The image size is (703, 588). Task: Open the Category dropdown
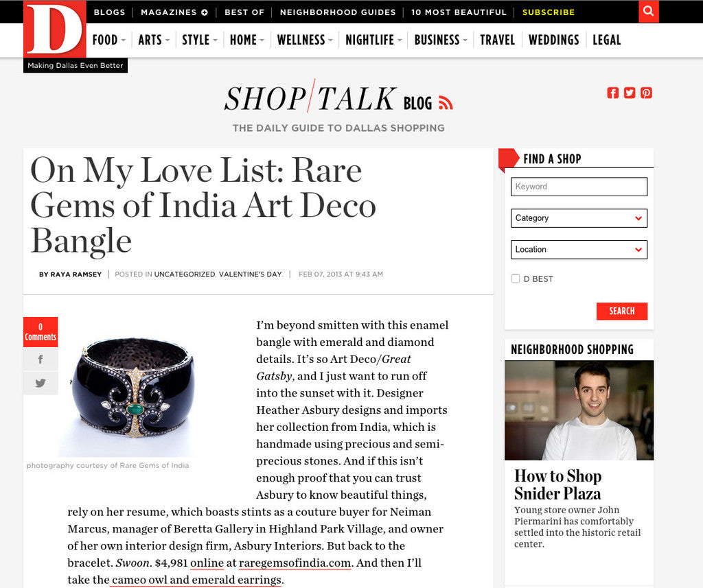[x=579, y=218]
